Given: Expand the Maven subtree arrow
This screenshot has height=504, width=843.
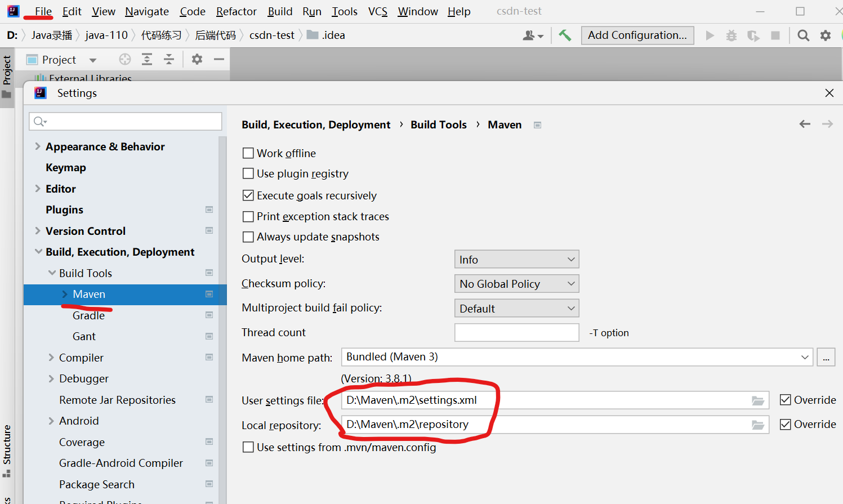Looking at the screenshot, I should pyautogui.click(x=64, y=294).
